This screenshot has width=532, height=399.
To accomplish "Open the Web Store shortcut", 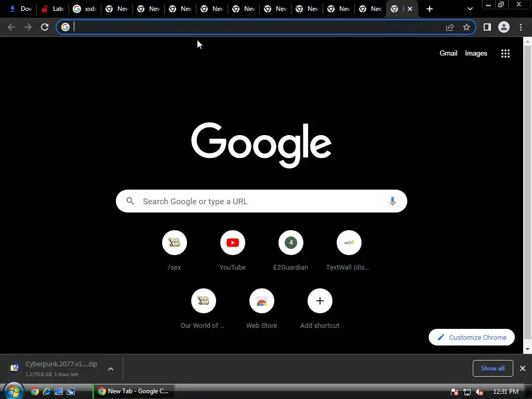I will pos(262,309).
